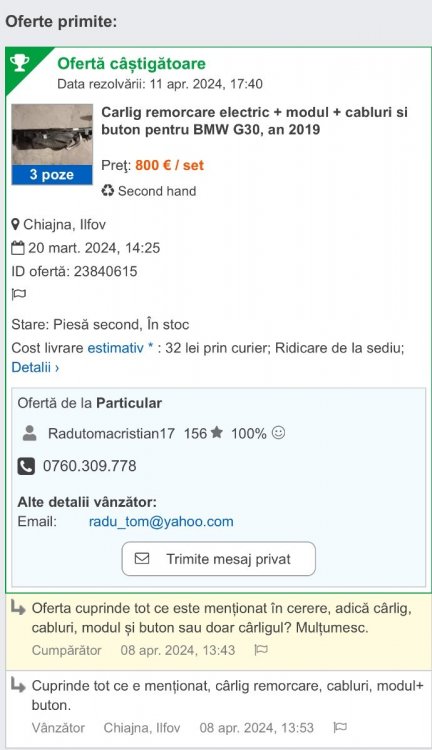Click the recycle Second hand icon
The image size is (432, 750).
[108, 191]
